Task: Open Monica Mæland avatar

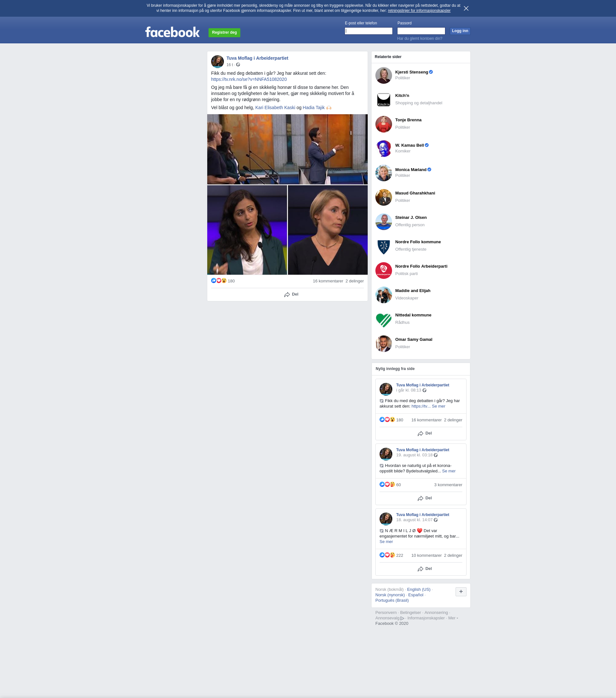Action: tap(383, 173)
